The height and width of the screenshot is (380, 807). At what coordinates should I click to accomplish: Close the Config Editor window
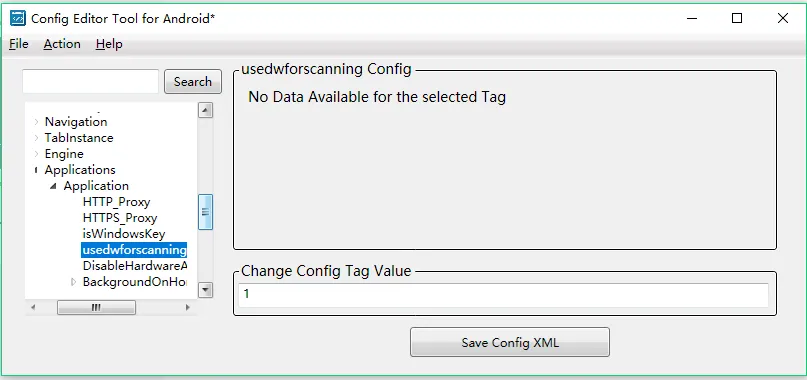click(783, 18)
